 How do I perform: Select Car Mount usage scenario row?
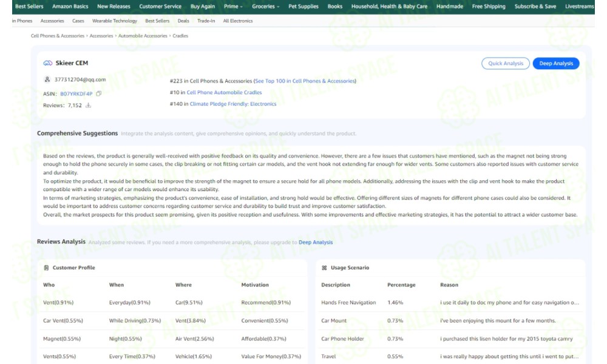coord(450,321)
